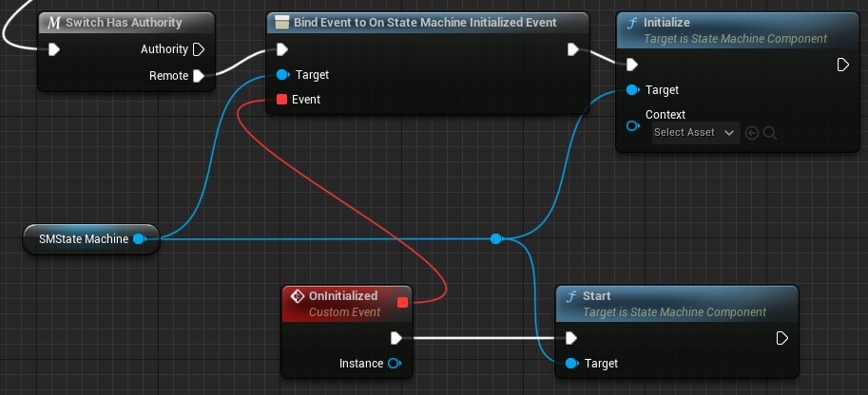
Task: Click the reroute node on the blue wire
Action: [495, 239]
